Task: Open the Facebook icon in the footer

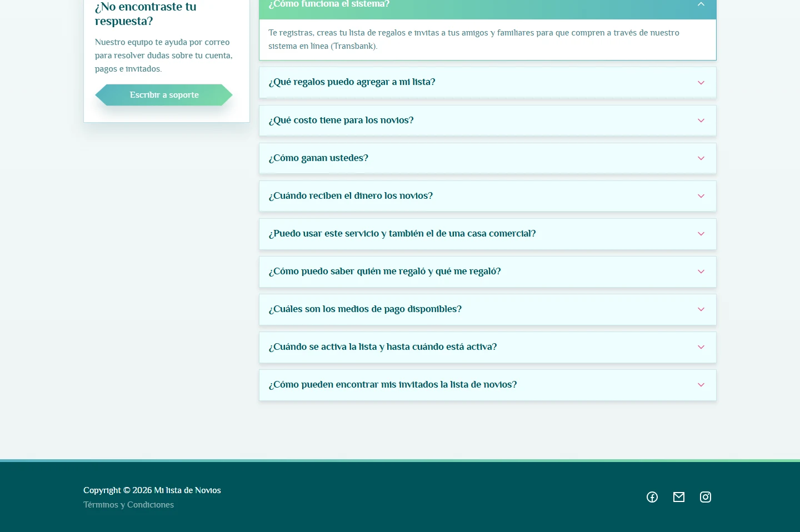Action: [652, 497]
